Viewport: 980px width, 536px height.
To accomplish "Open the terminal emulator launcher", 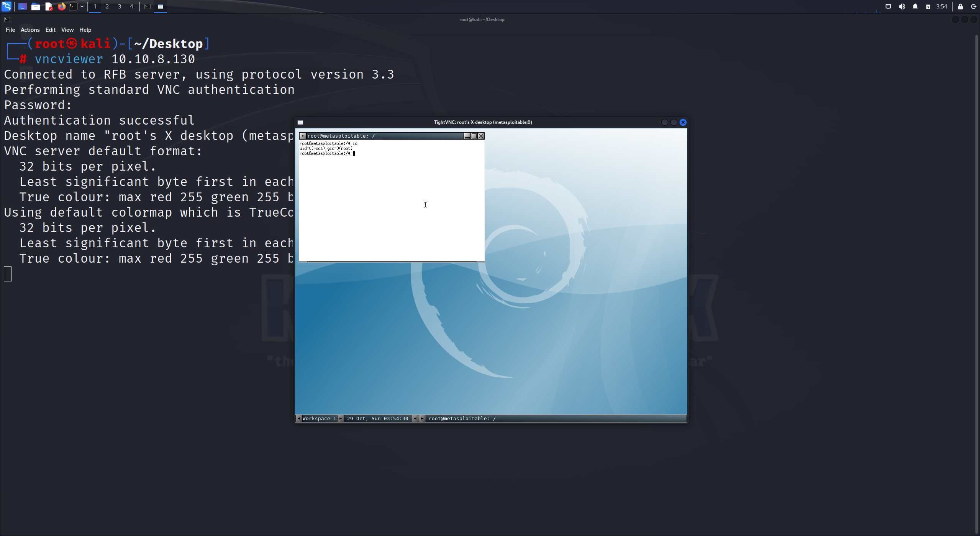I will [x=73, y=7].
